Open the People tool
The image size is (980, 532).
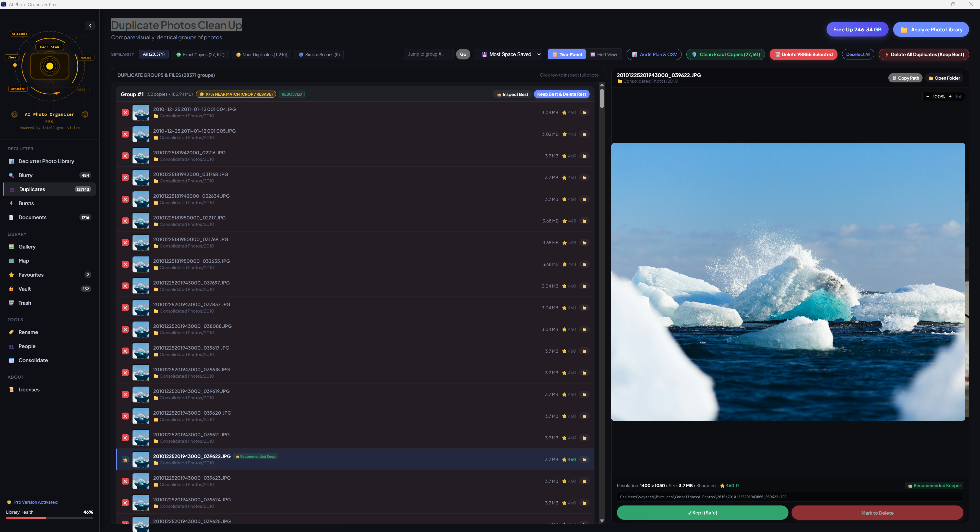(50, 347)
